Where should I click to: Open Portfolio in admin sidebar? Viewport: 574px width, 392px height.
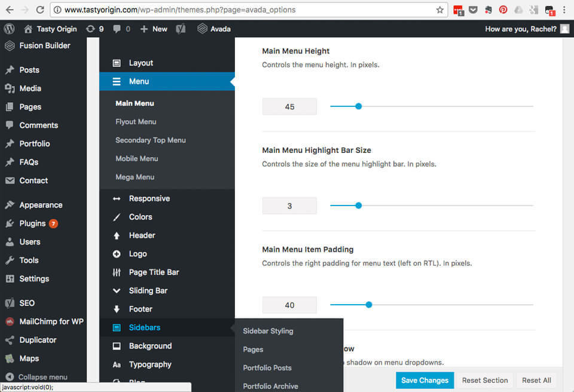43,143
